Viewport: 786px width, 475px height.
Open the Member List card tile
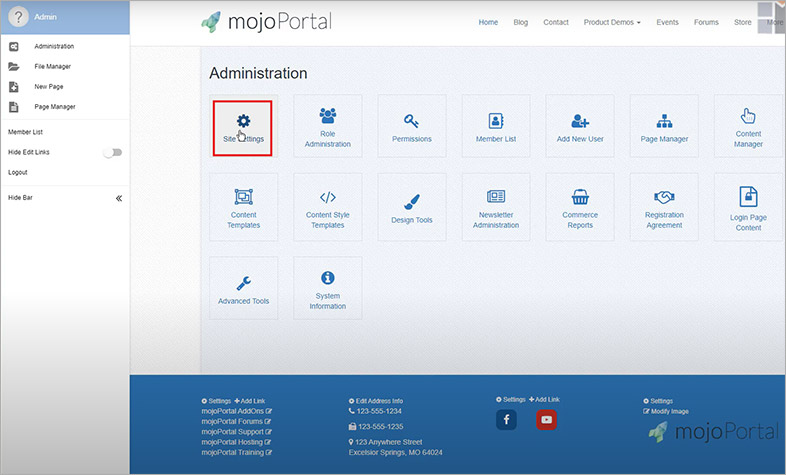point(496,126)
